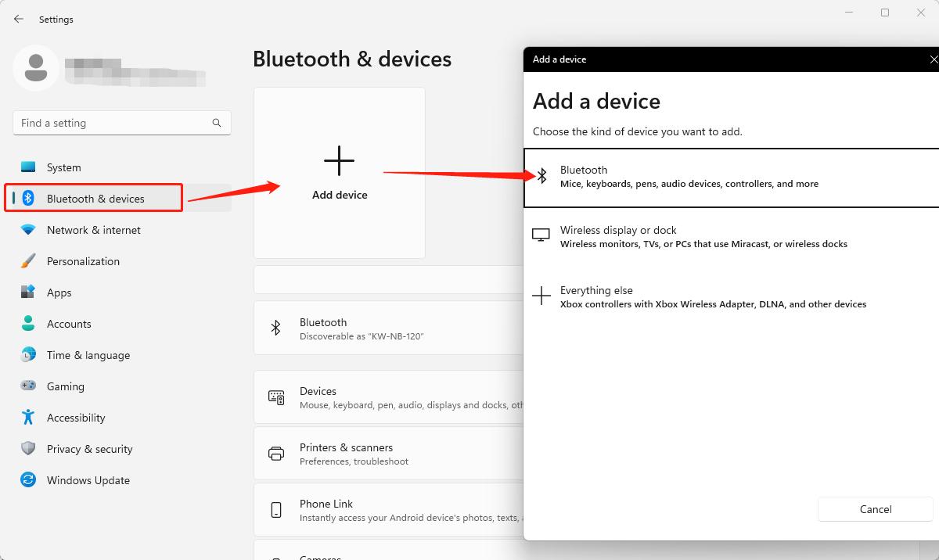Click the Apps sidebar icon
939x560 pixels.
[28, 293]
